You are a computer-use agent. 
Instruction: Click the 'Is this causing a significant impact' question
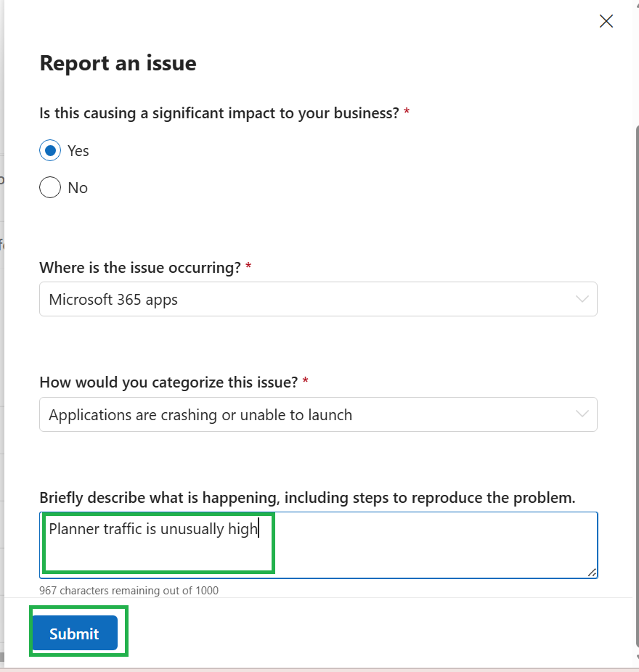pyautogui.click(x=219, y=113)
